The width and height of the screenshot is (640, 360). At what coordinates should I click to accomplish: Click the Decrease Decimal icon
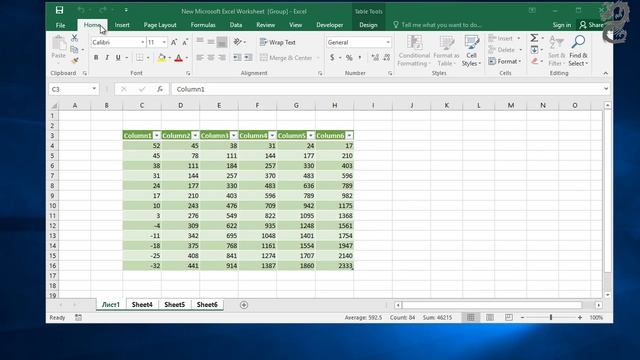(387, 58)
